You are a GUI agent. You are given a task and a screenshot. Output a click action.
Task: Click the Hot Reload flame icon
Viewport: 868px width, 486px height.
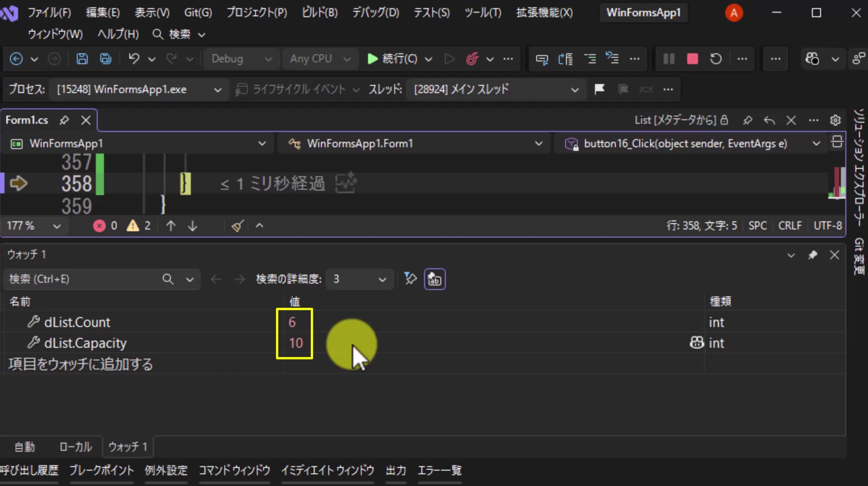click(x=472, y=59)
